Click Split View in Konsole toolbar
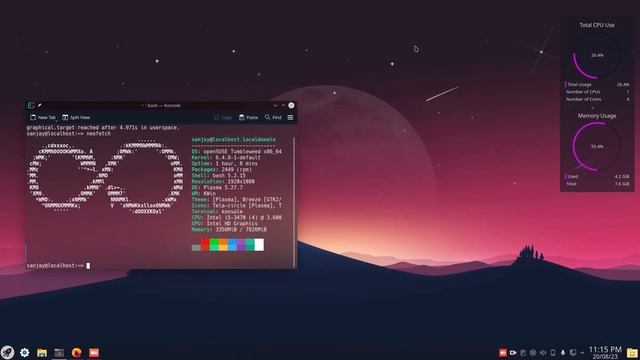 point(76,117)
